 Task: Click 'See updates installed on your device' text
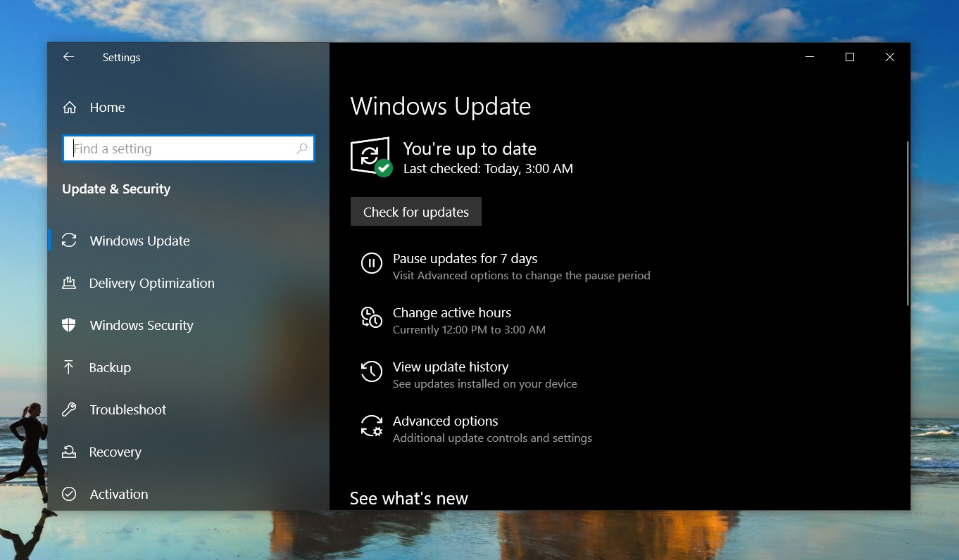pos(484,384)
